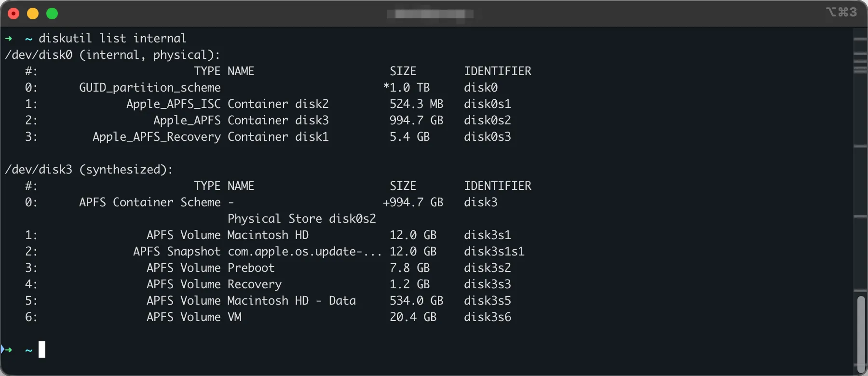Click 'GUID_partition_scheme' entry
This screenshot has width=868, height=376.
(150, 88)
